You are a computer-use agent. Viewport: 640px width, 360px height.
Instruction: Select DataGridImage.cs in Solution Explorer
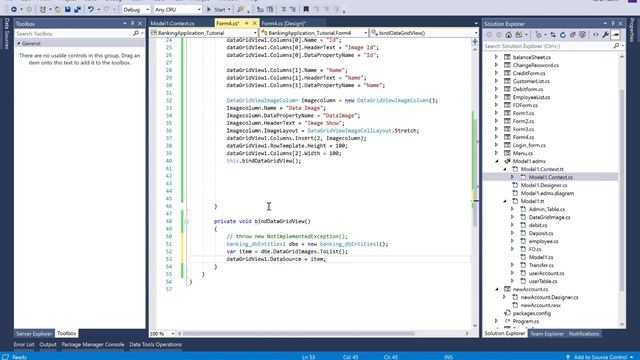tap(549, 218)
